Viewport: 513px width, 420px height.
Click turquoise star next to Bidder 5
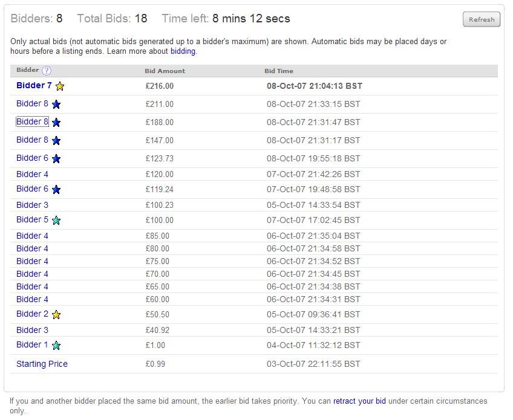[56, 221]
